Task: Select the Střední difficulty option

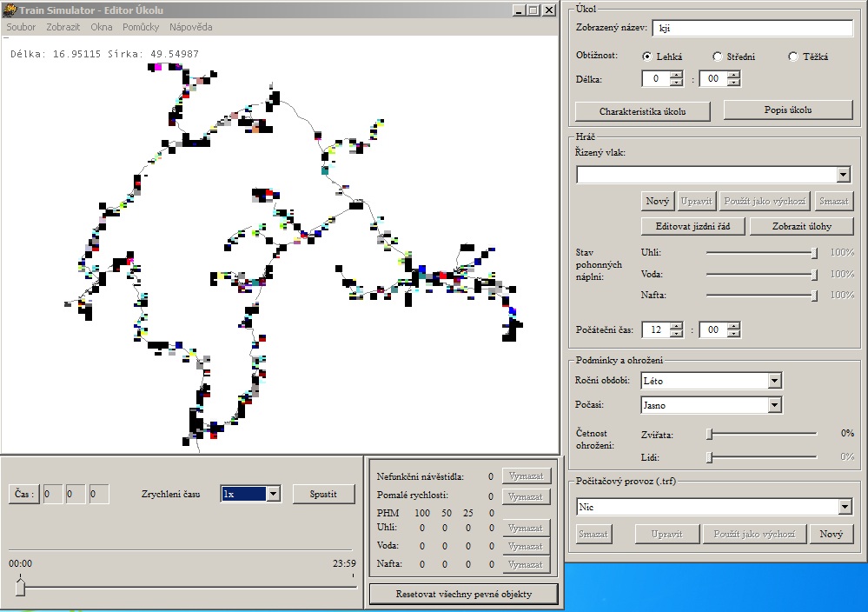Action: 717,57
